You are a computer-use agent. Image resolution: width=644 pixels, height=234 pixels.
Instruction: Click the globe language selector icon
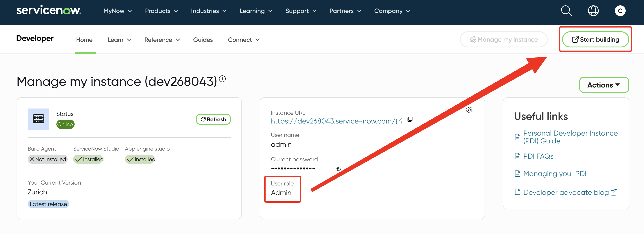point(593,11)
